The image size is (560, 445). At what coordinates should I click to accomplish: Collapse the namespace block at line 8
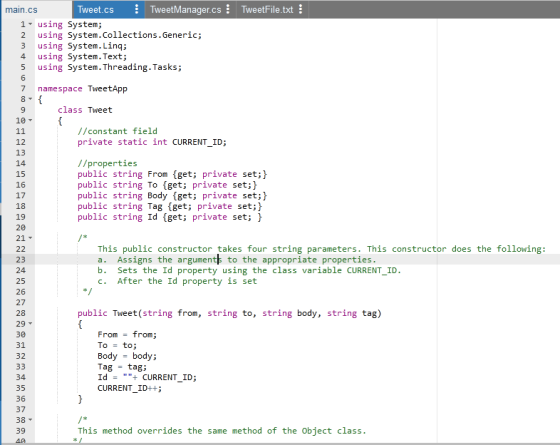click(30, 99)
